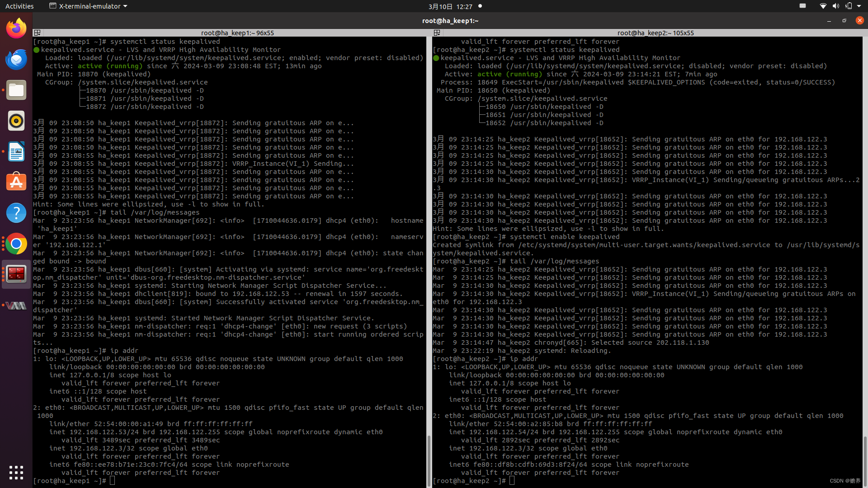Open the battery status tray icon
Image resolution: width=868 pixels, height=488 pixels.
pyautogui.click(x=848, y=6)
